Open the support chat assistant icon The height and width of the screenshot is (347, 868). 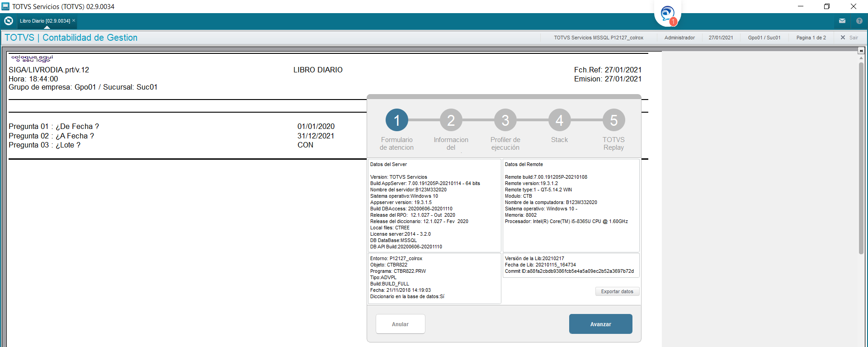[667, 14]
